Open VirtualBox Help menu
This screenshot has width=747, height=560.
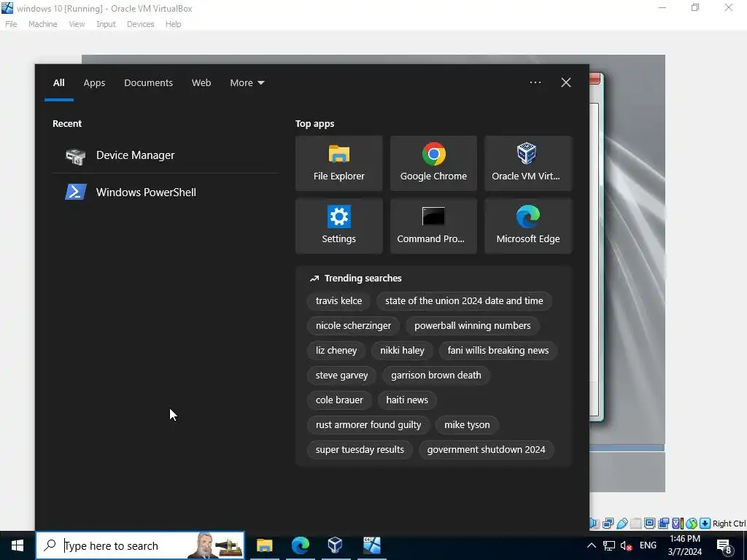(173, 24)
